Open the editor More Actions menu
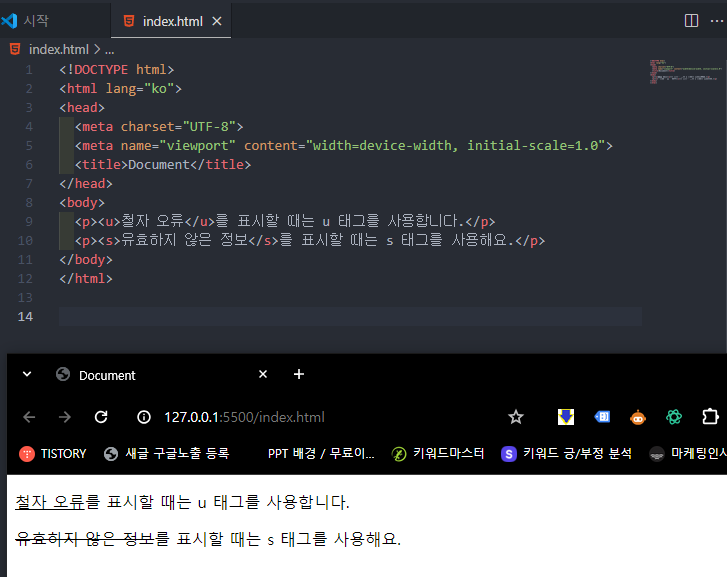Viewport: 727px width, 577px height. tap(717, 21)
